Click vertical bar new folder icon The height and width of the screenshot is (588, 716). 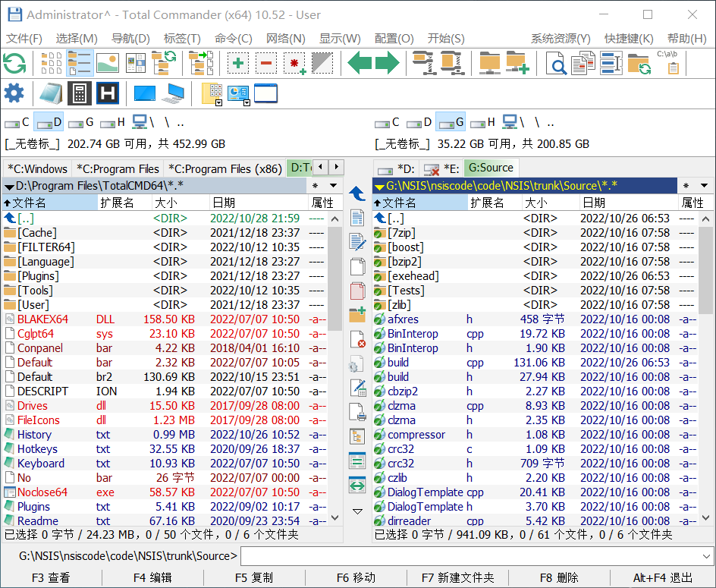tap(357, 316)
